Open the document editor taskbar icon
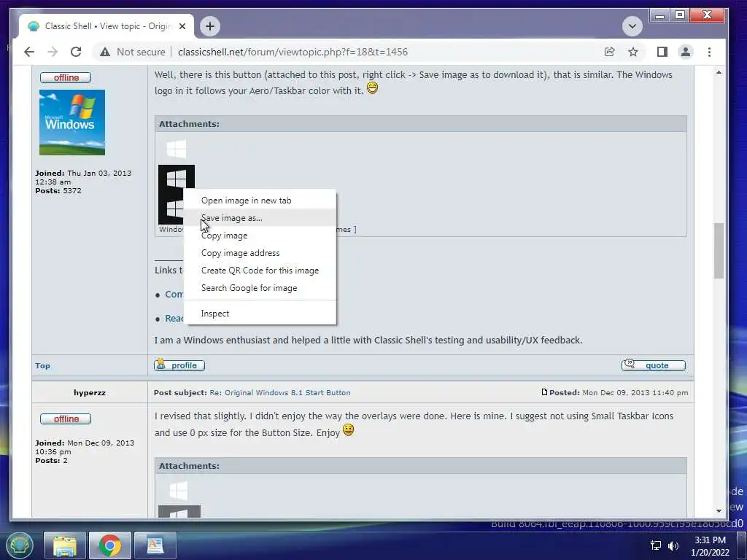 click(155, 545)
